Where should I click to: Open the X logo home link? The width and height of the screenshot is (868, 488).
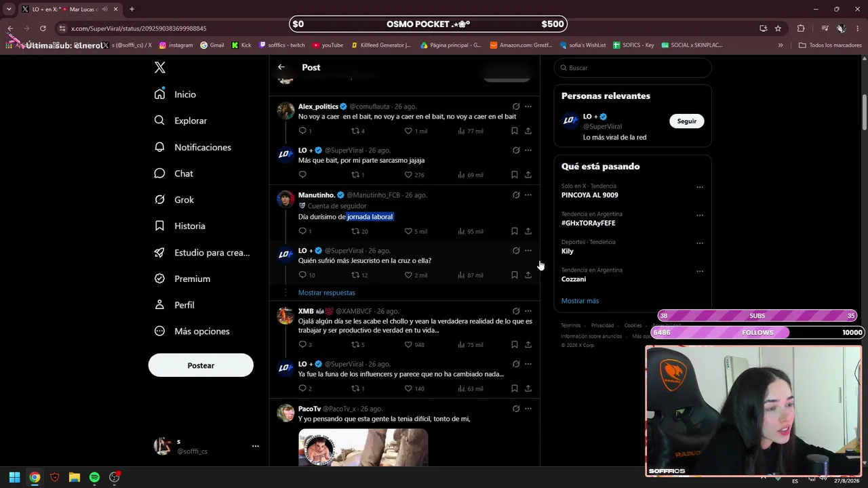pos(160,68)
